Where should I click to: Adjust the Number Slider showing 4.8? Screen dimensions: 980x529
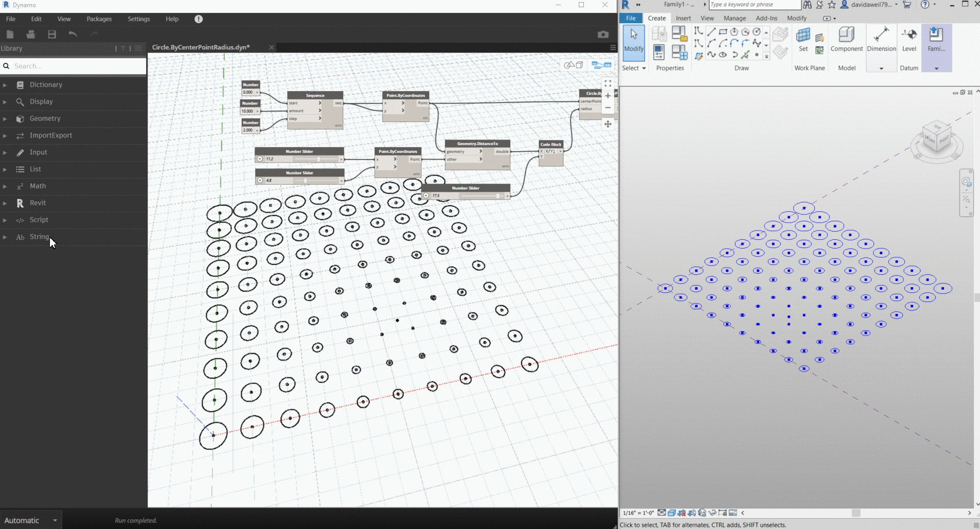tap(305, 181)
